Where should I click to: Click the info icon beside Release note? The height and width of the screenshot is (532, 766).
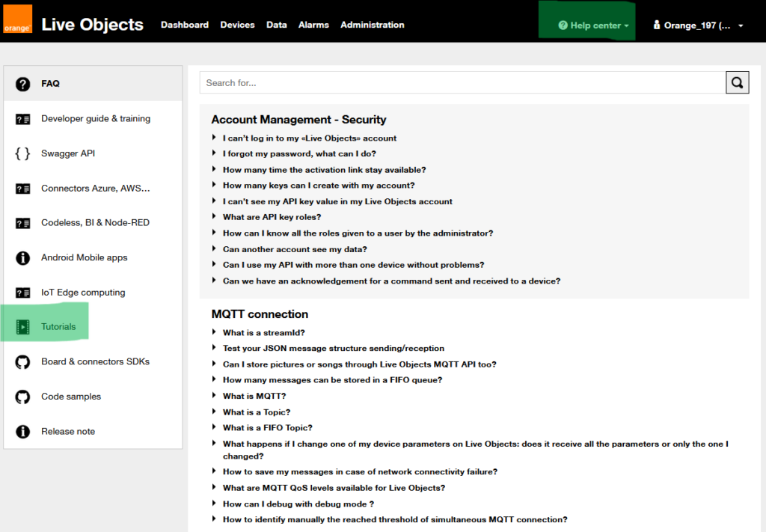(23, 432)
